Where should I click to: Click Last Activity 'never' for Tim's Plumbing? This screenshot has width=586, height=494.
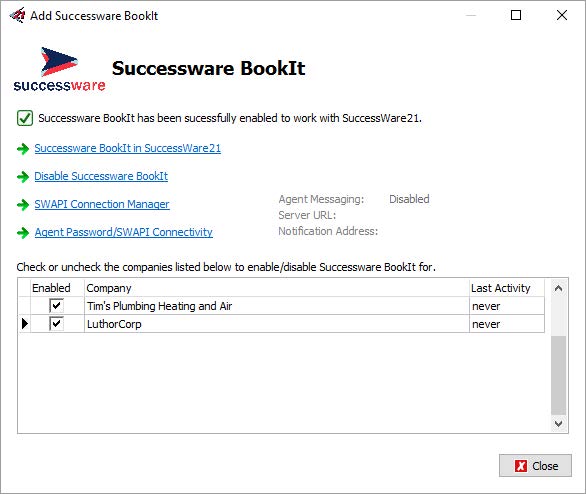(x=507, y=306)
